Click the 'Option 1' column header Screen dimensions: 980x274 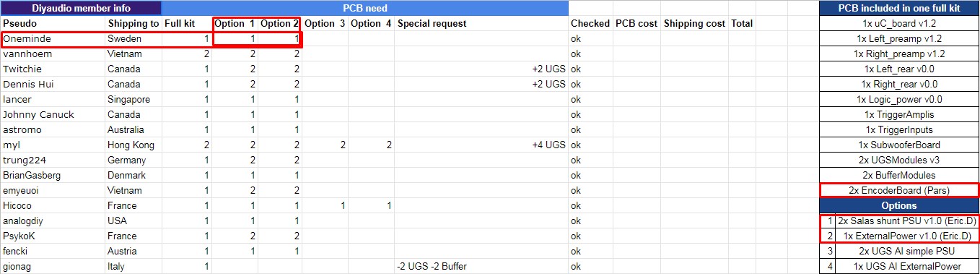point(235,23)
